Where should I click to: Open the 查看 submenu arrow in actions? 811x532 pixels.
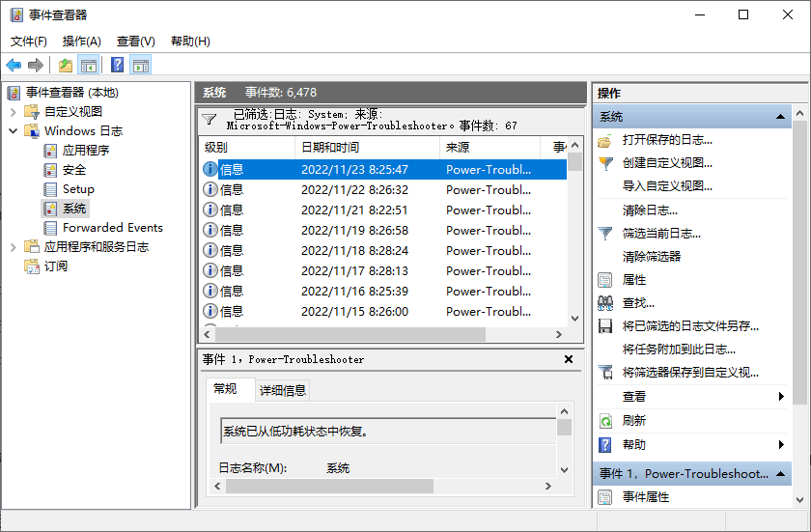pyautogui.click(x=781, y=397)
